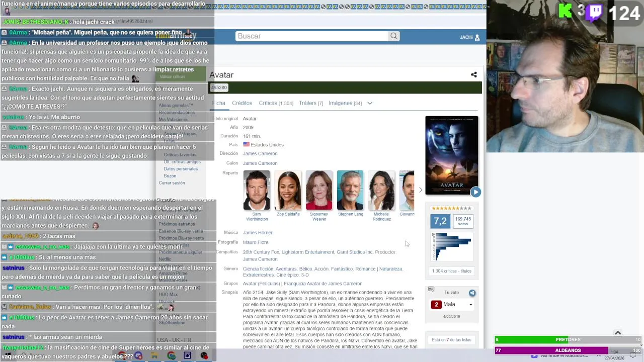Click the green Kick logo overlay
The image size is (644, 362).
pos(566,10)
